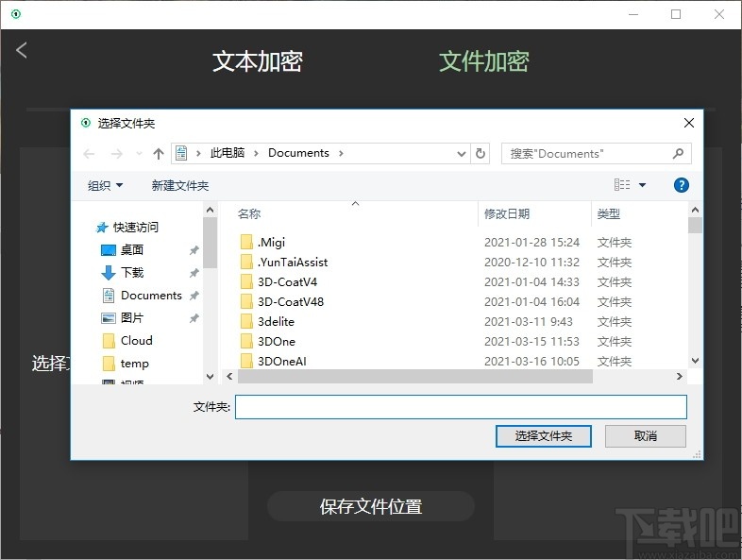Click 取消 to cancel the dialog
742x560 pixels.
646,436
